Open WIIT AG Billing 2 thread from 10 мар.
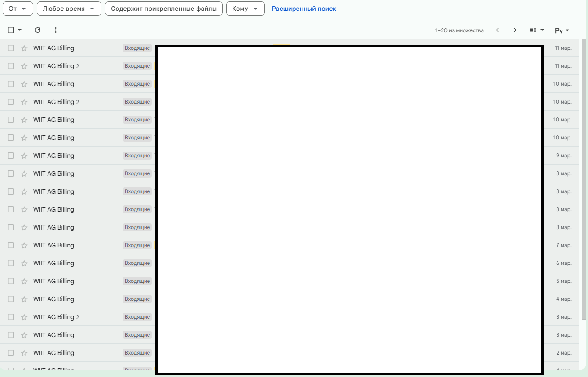Image resolution: width=588 pixels, height=377 pixels. pos(289,102)
